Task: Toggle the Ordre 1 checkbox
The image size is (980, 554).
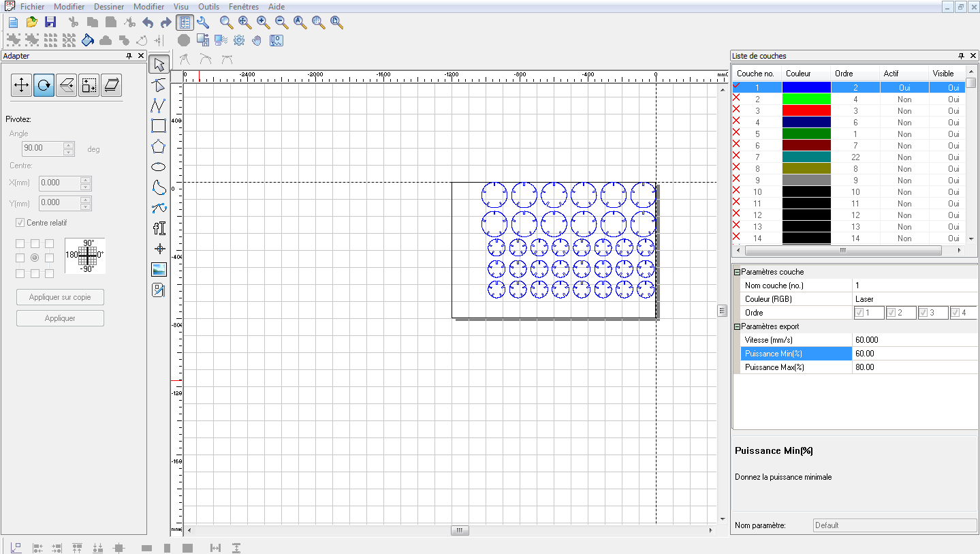Action: (x=859, y=313)
